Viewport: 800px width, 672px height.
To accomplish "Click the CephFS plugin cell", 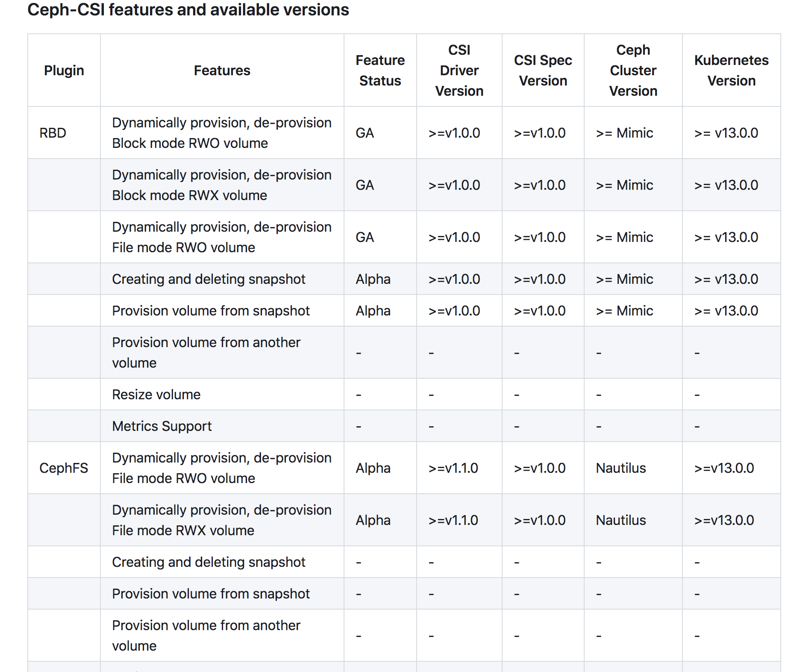I will 64,468.
